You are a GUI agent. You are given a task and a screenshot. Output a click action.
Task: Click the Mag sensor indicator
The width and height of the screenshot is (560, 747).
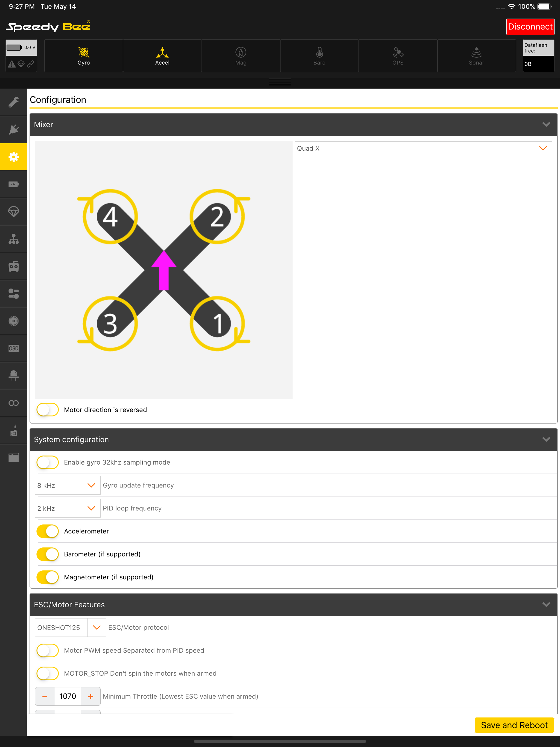click(241, 56)
